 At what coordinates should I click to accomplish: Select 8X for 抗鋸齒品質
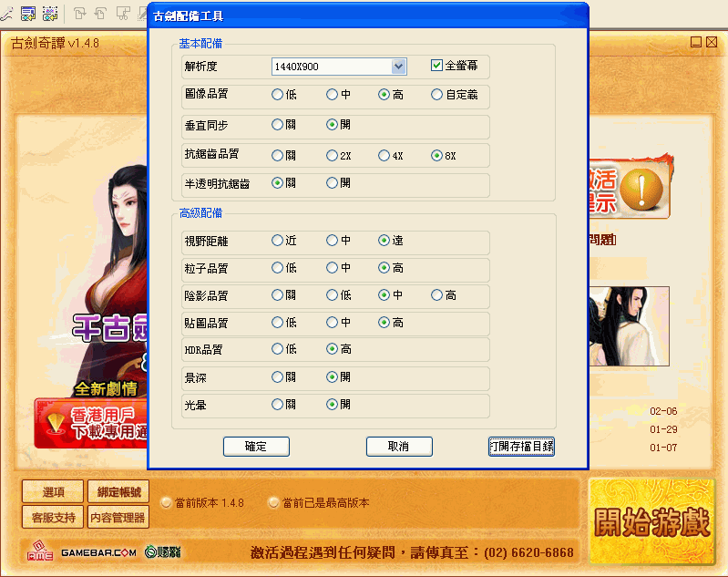click(437, 156)
